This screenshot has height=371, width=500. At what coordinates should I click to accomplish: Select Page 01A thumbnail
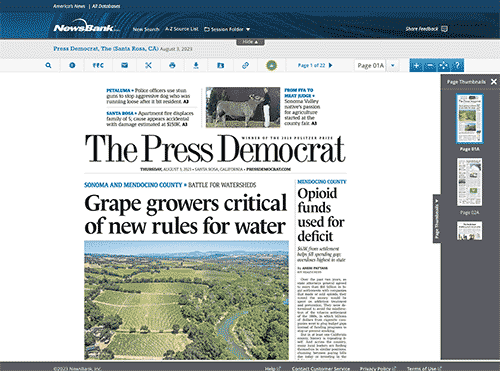click(470, 119)
